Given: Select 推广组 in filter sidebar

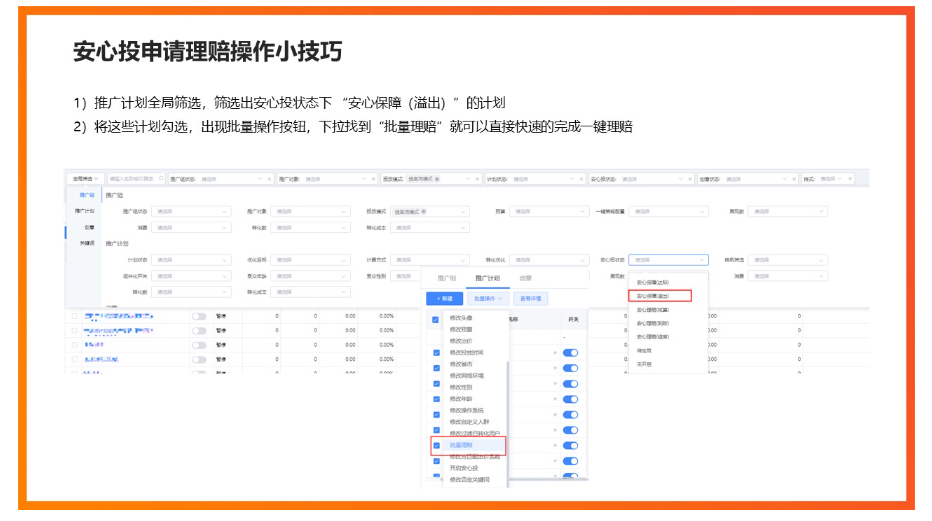Looking at the screenshot, I should tap(87, 195).
